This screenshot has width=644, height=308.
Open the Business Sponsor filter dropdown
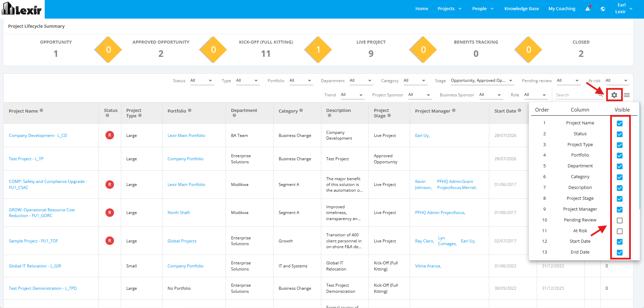pyautogui.click(x=490, y=95)
